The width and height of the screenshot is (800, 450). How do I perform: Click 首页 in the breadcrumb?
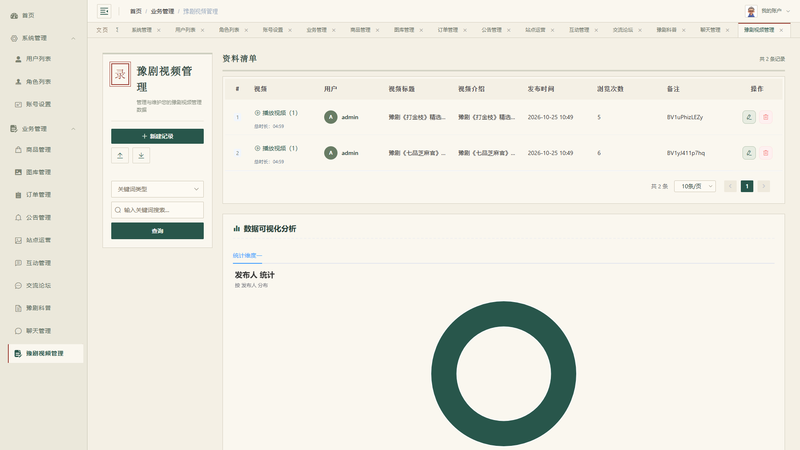pos(136,11)
